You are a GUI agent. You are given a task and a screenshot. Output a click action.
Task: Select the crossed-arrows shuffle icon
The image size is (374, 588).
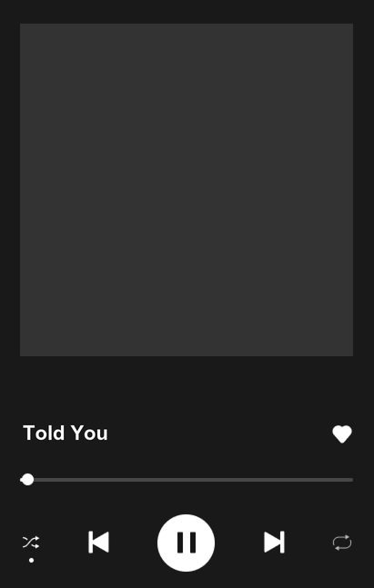pyautogui.click(x=31, y=543)
